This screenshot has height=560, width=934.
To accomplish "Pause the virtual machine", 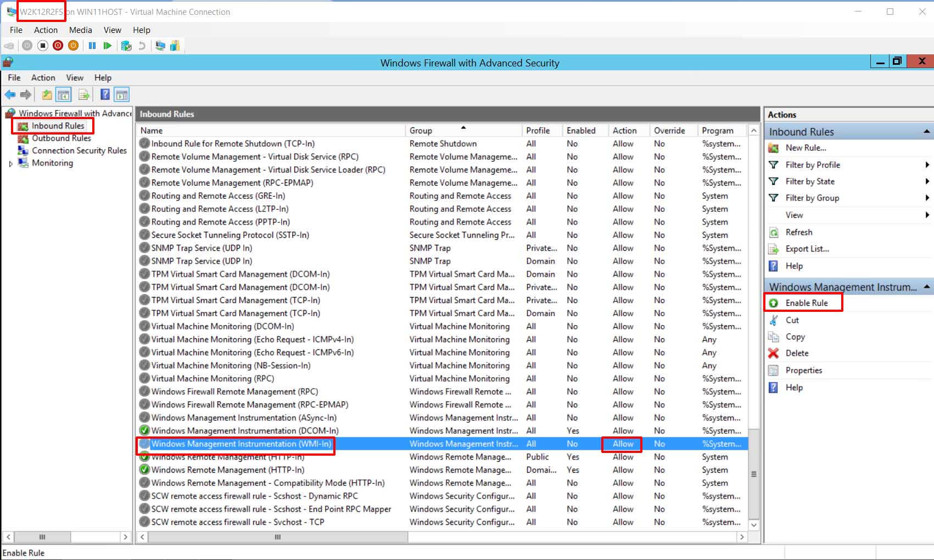I will coord(92,46).
